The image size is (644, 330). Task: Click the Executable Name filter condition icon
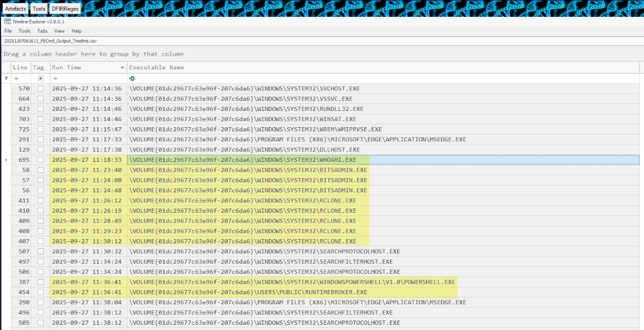[x=132, y=78]
